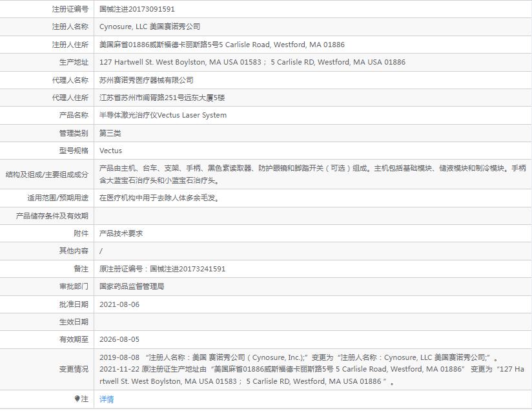Screen dimensions: 532x411
Task: Select the 2019-08-08 change record line
Action: [x=298, y=357]
